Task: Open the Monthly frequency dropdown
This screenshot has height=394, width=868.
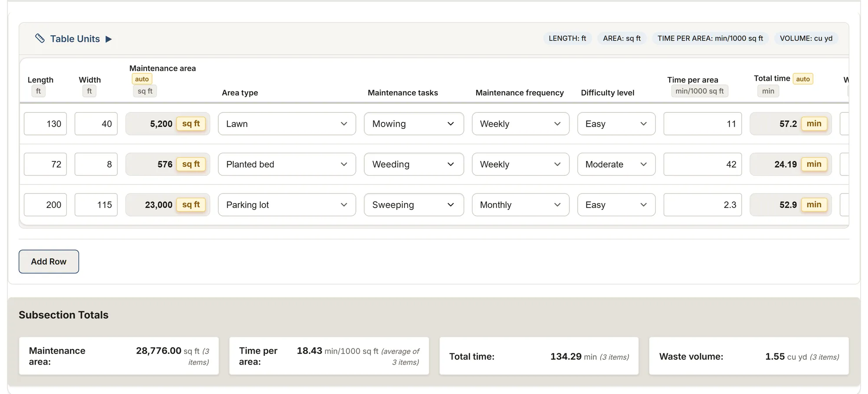Action: pyautogui.click(x=520, y=204)
